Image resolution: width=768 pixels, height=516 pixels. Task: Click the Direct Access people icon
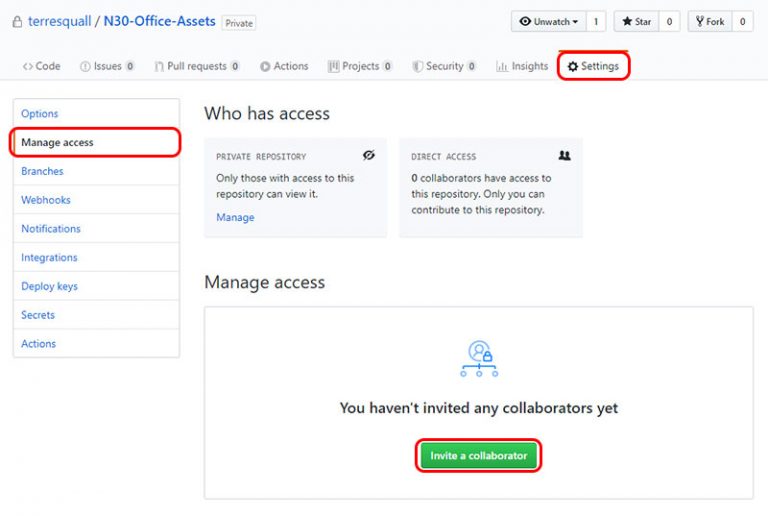point(564,156)
